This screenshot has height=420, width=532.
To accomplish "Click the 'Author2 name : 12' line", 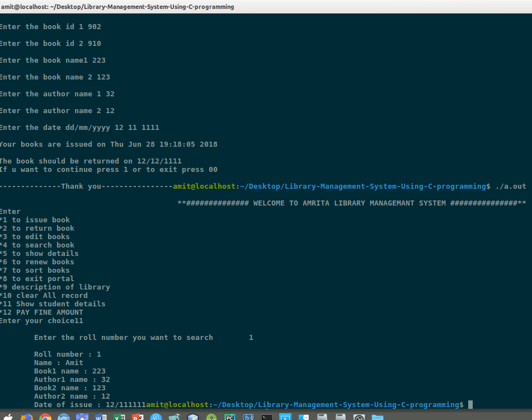I will coord(72,396).
